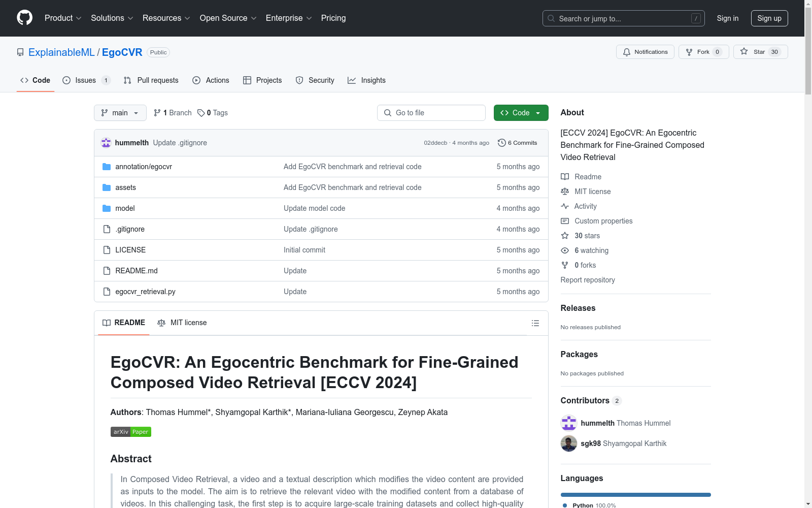Switch to the Insights tab
The image size is (812, 508).
tap(366, 80)
